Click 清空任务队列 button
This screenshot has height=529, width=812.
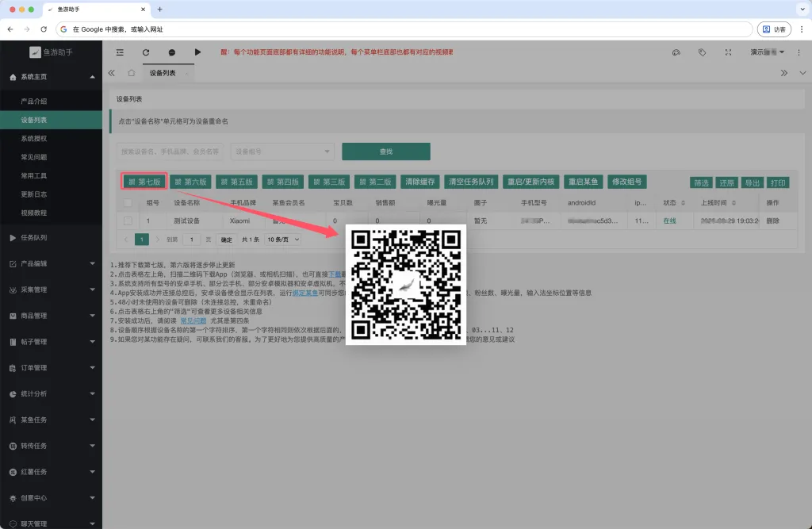pyautogui.click(x=471, y=182)
